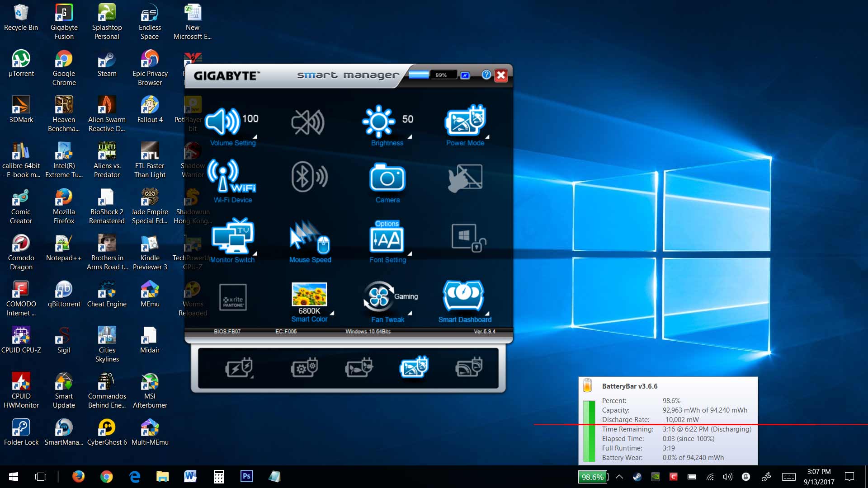The width and height of the screenshot is (868, 488).
Task: Select the MSI Afterburner desktop shortcut
Action: tap(150, 391)
